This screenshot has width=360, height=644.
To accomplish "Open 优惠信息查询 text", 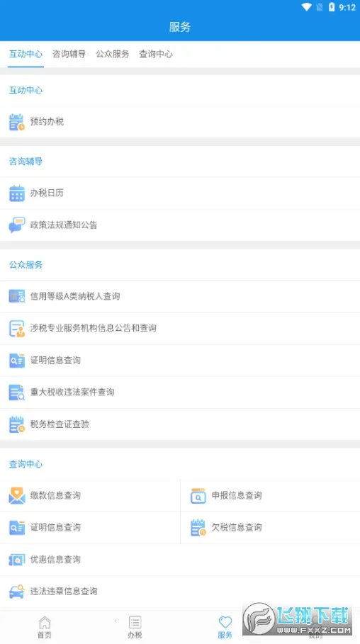I will [x=55, y=560].
